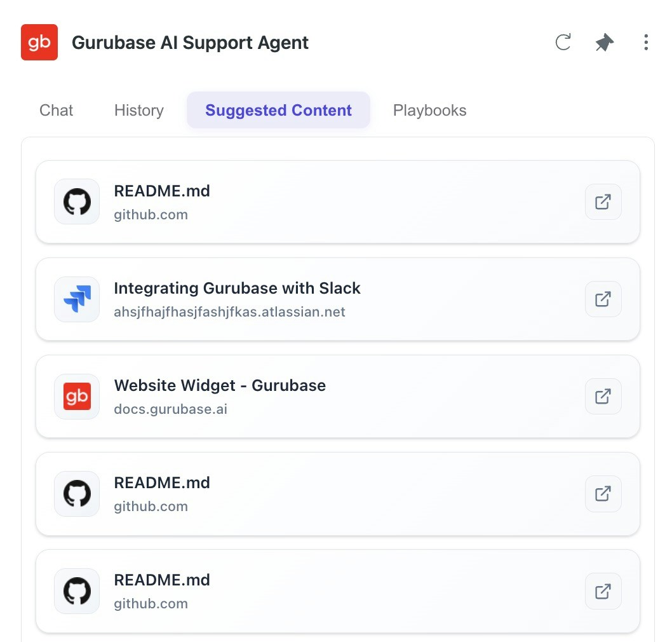This screenshot has width=672, height=642.
Task: Pin the Gurubase AI Support Agent panel
Action: click(603, 42)
